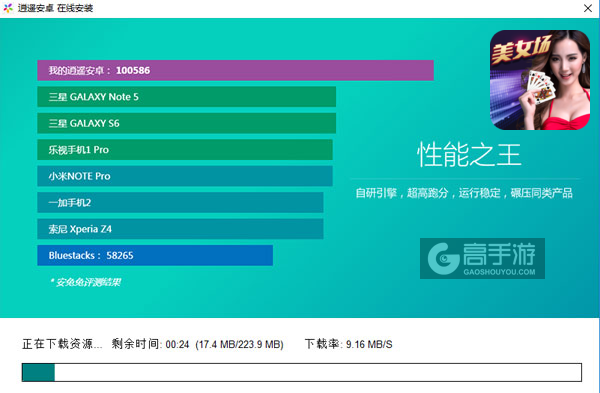The image size is (600, 393).
Task: Click the 美女场 game thumbnail image
Action: click(x=540, y=80)
